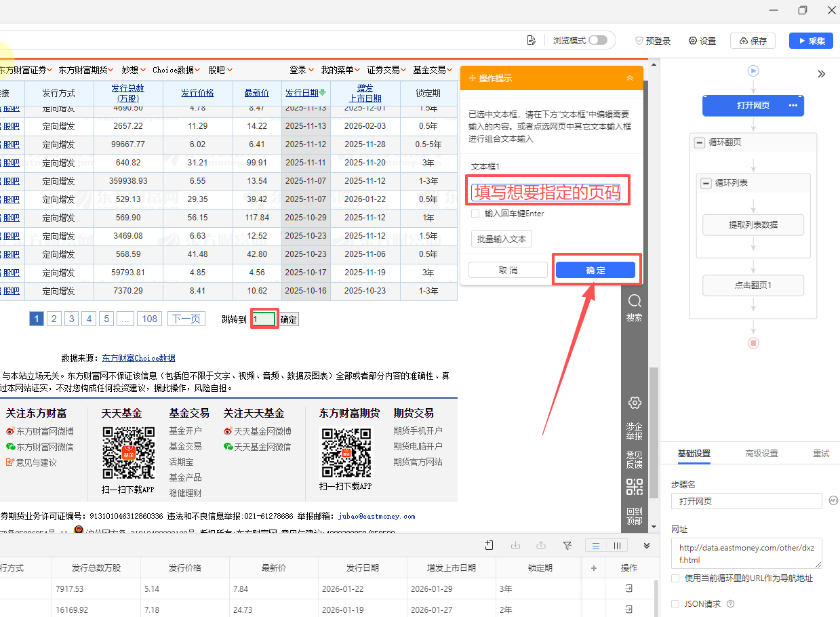
Task: Open 东方财富期货 dropdown
Action: click(x=87, y=70)
